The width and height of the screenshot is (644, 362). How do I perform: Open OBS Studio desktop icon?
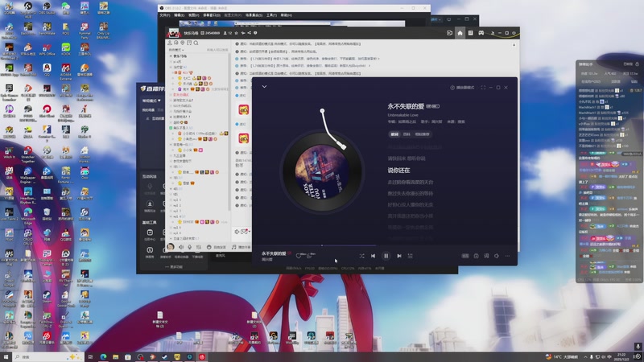(47, 8)
